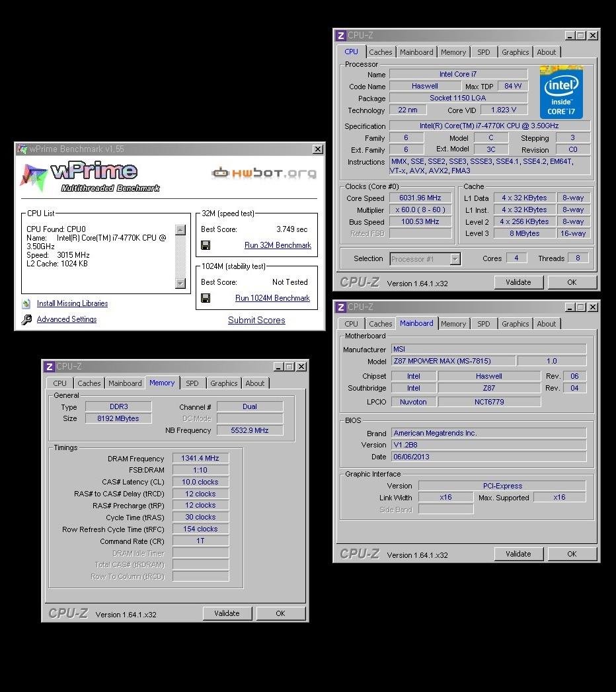The width and height of the screenshot is (616, 692).
Task: Click Submit Scores in wPrime
Action: click(x=256, y=321)
